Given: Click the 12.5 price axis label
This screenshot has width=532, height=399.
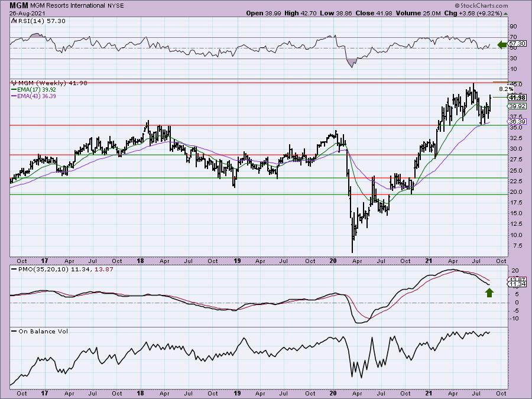Looking at the screenshot, I should pyautogui.click(x=515, y=224).
